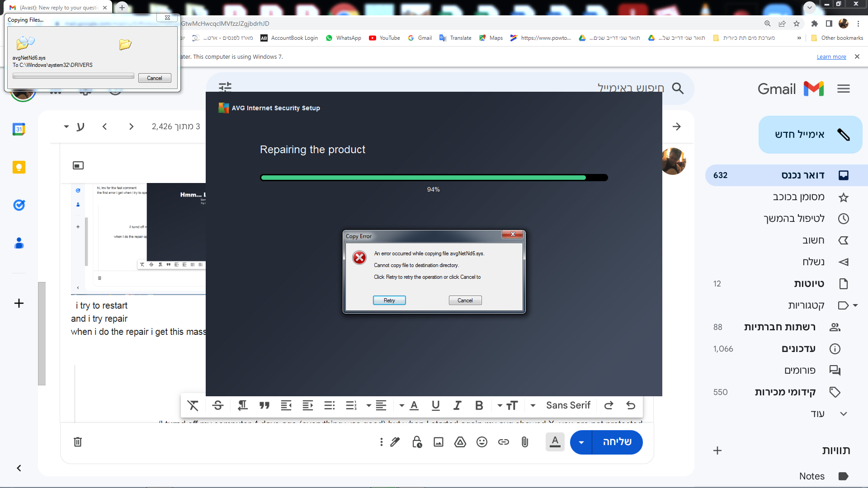The image size is (868, 488).
Task: Select the Strikethrough formatting icon
Action: (217, 405)
